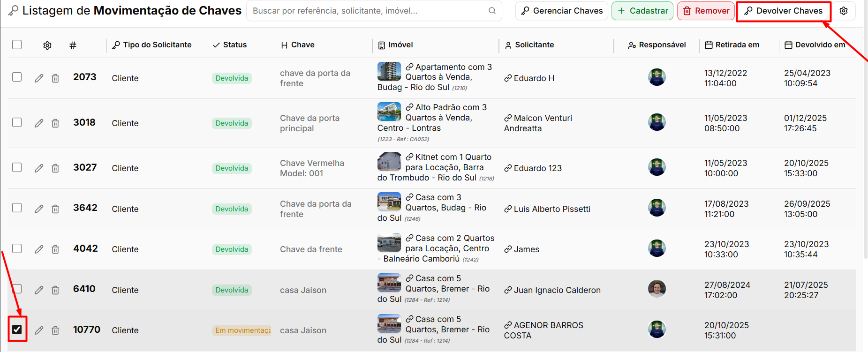The image size is (868, 352).
Task: Check the checkbox for record 3642
Action: 17,208
